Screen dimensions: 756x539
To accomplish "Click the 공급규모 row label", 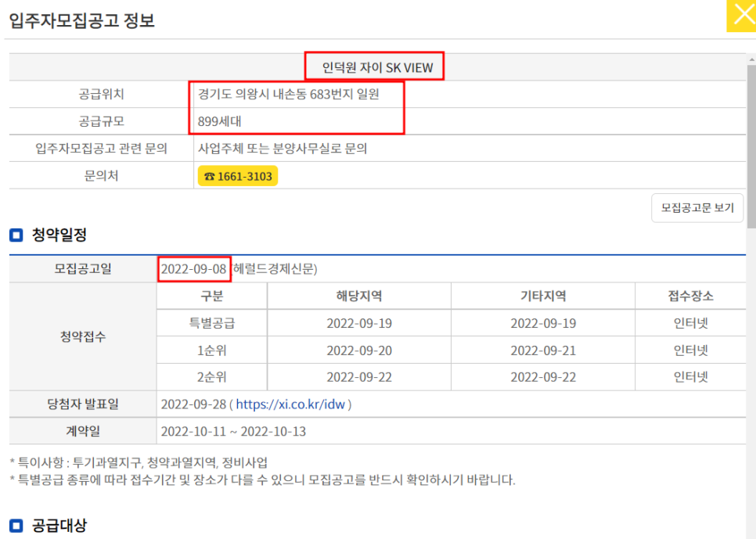I will (101, 121).
